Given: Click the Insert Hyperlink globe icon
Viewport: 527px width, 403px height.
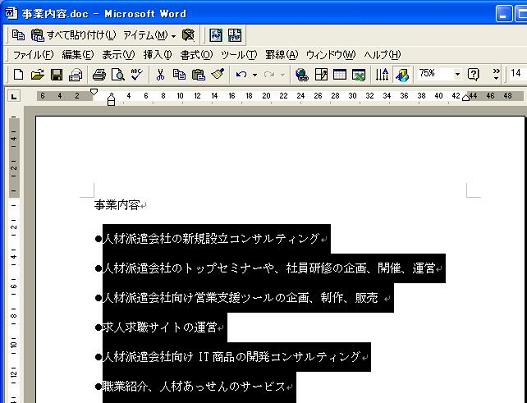Looking at the screenshot, I should 302,74.
